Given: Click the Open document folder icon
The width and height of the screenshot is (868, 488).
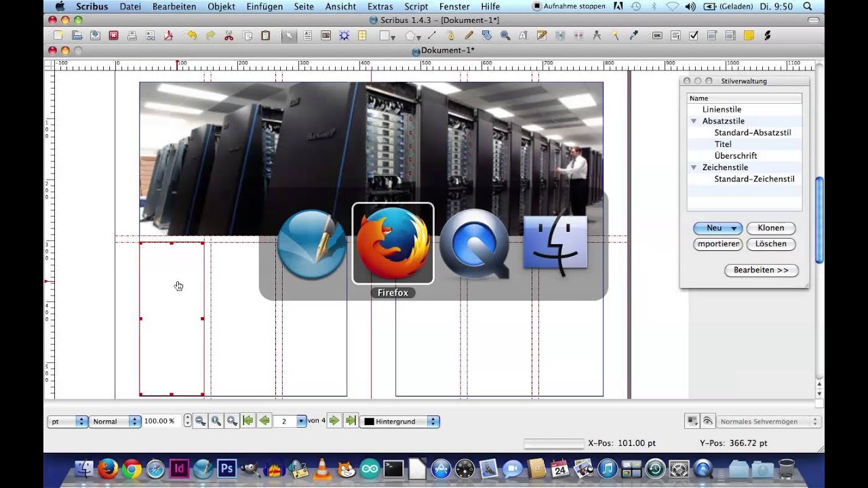Looking at the screenshot, I should [77, 35].
